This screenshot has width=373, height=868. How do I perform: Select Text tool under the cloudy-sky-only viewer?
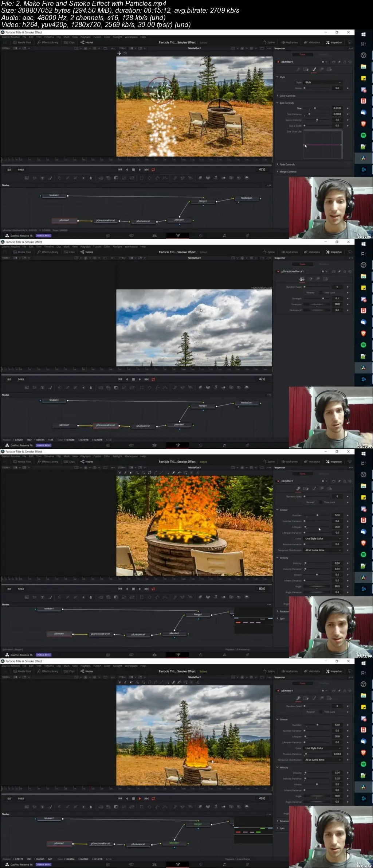click(42, 388)
